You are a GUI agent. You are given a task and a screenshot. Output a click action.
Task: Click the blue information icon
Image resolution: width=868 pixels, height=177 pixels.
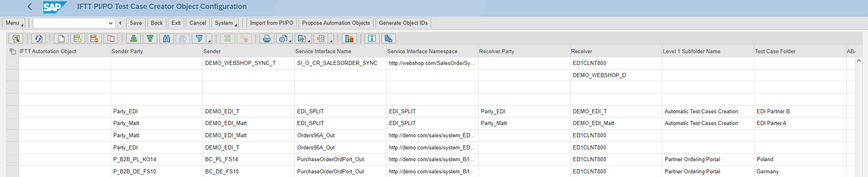pyautogui.click(x=372, y=39)
